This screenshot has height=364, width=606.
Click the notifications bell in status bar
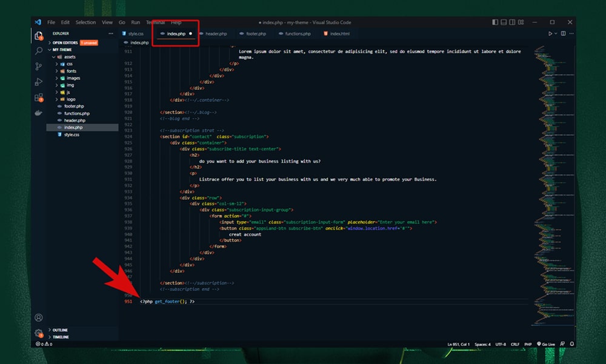click(572, 343)
